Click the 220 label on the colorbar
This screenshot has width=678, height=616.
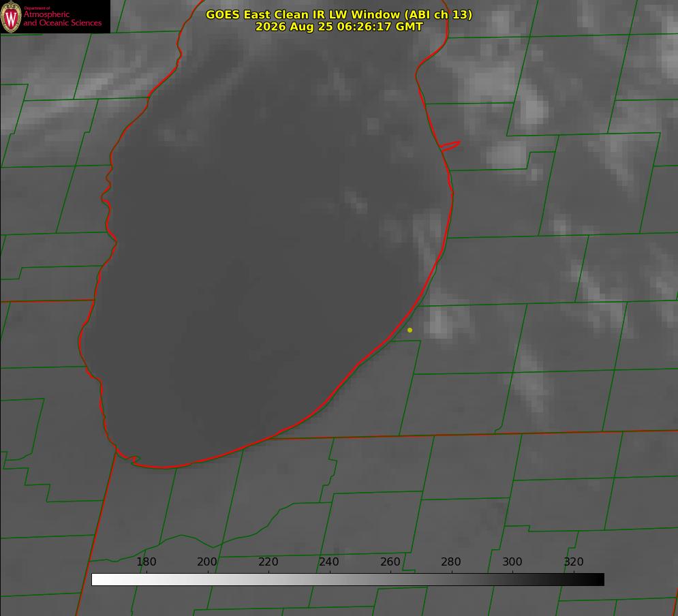[268, 561]
